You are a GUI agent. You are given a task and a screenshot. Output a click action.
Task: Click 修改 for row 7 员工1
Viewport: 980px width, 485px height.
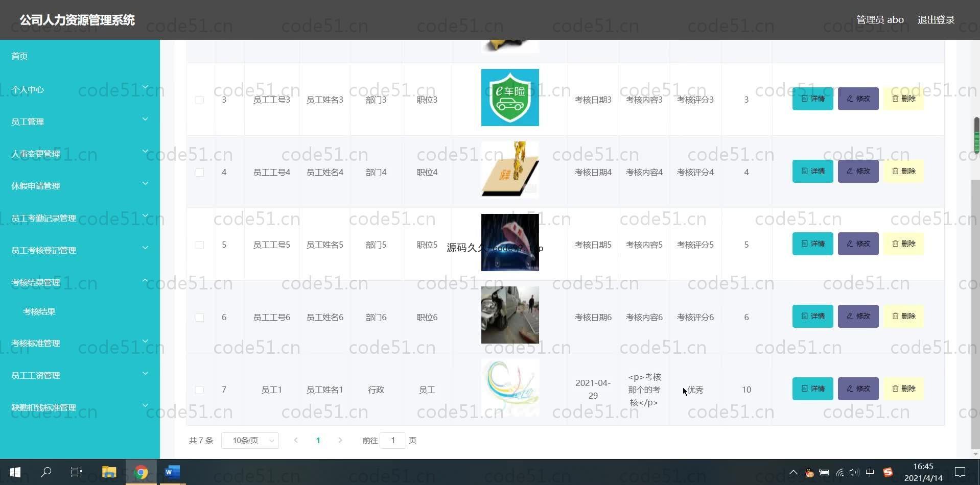click(858, 389)
